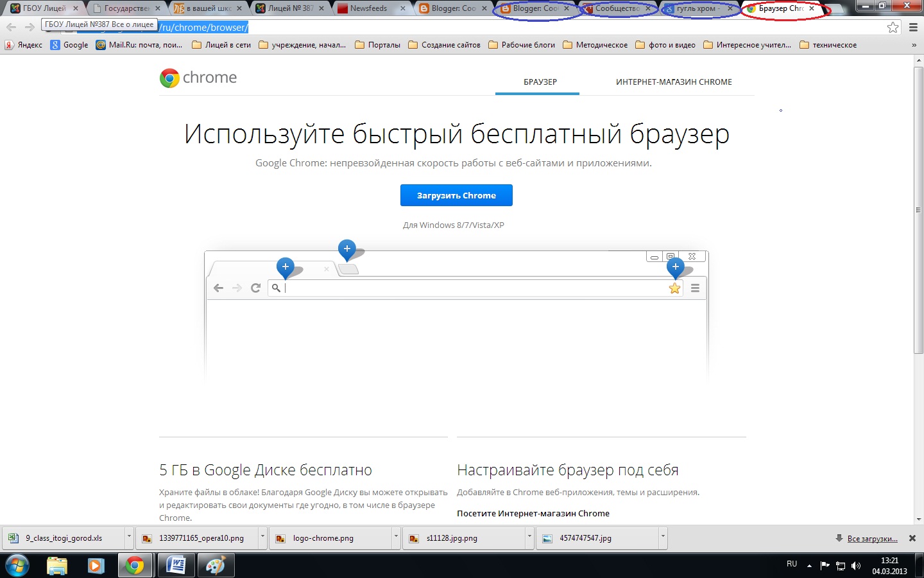Select the БРАУЗЕР page tab

tap(540, 82)
